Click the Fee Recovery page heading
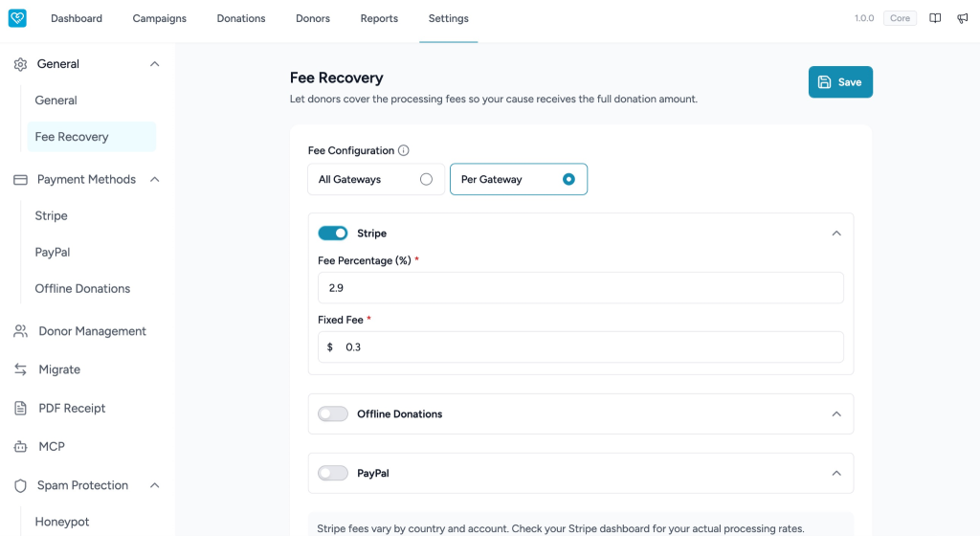Image resolution: width=980 pixels, height=536 pixels. pyautogui.click(x=336, y=78)
